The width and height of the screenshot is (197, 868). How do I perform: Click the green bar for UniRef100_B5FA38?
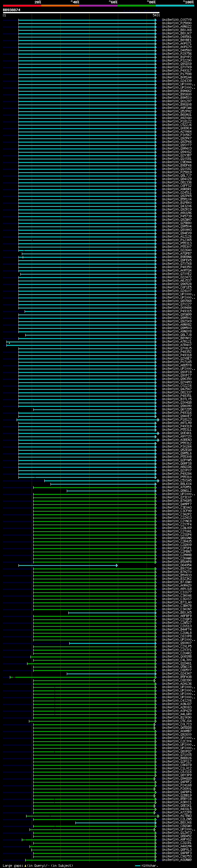83,677
